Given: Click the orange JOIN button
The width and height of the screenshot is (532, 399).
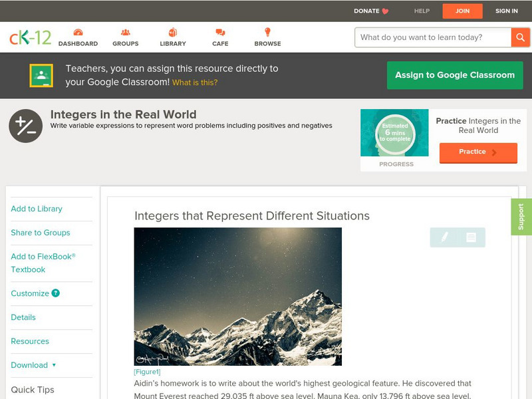Looking at the screenshot, I should (462, 11).
